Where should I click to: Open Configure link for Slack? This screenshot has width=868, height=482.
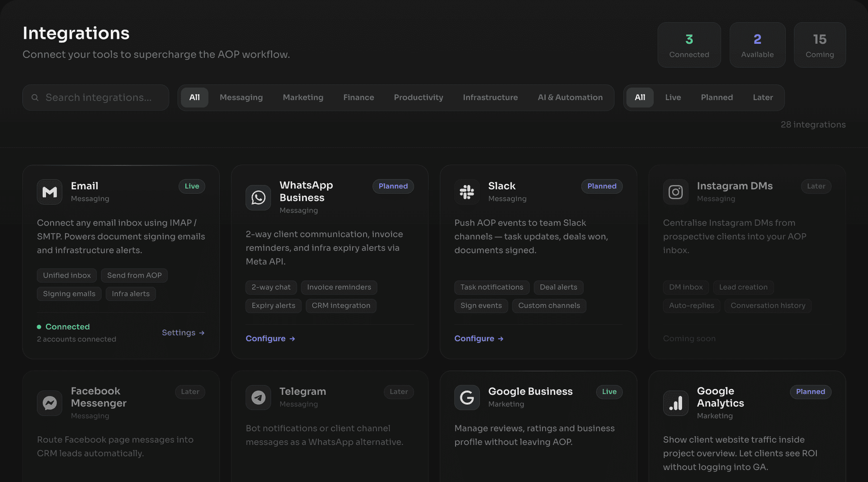click(479, 338)
